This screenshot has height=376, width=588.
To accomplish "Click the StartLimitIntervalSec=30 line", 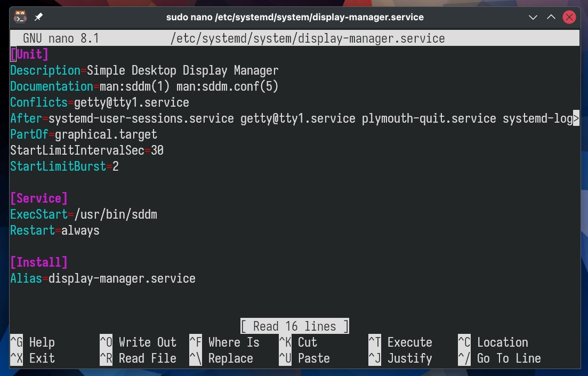I will 87,150.
